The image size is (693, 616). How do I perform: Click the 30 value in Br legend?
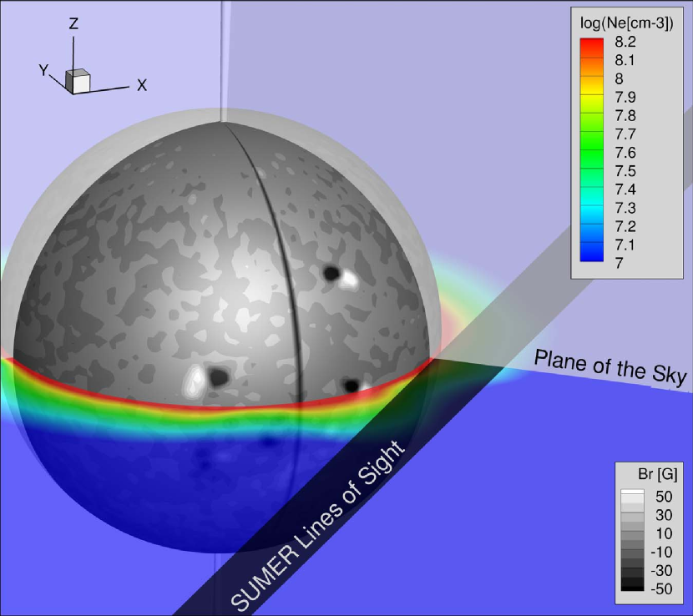pos(664,515)
